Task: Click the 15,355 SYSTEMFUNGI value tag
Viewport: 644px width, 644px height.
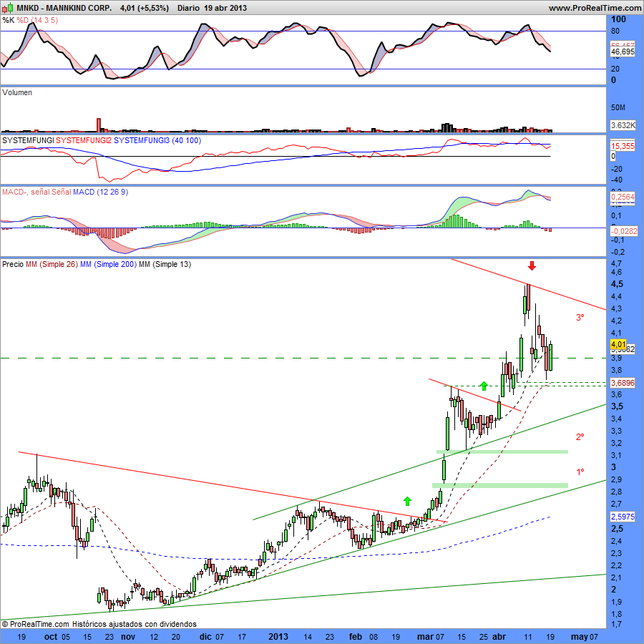Action: 623,146
